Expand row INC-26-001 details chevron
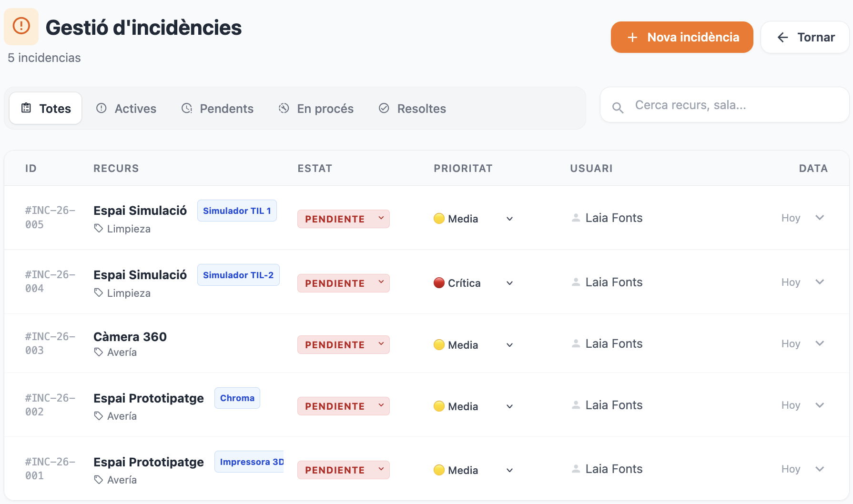 pos(820,469)
